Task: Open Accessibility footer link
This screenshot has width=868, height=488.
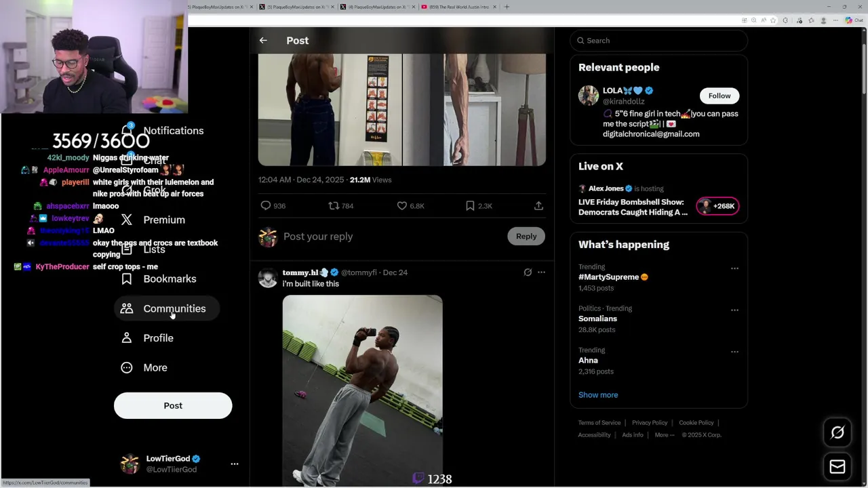Action: pos(595,435)
